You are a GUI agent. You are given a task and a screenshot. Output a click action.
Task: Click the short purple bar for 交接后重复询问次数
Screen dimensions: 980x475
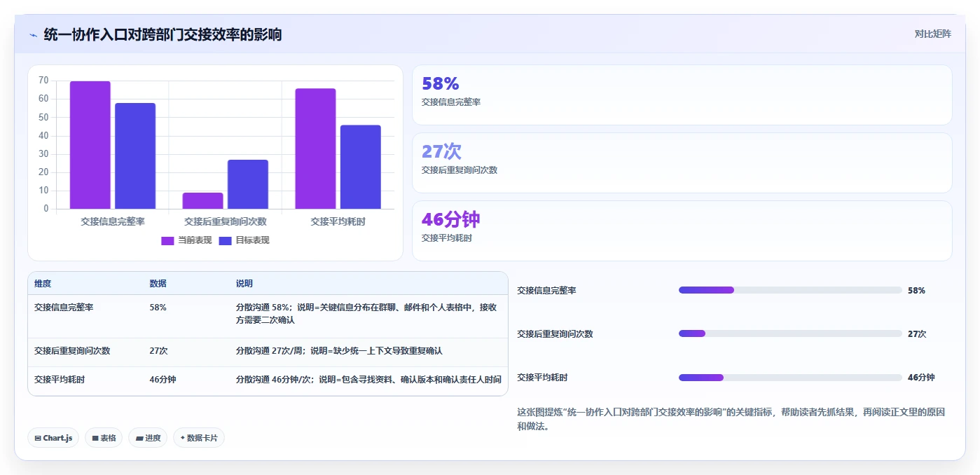tap(202, 200)
